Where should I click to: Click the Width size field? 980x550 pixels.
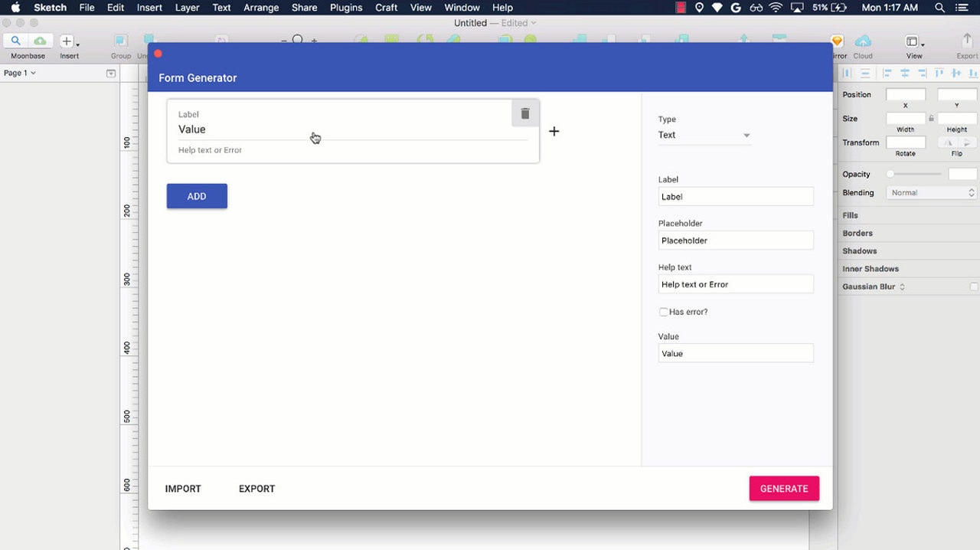tap(906, 119)
